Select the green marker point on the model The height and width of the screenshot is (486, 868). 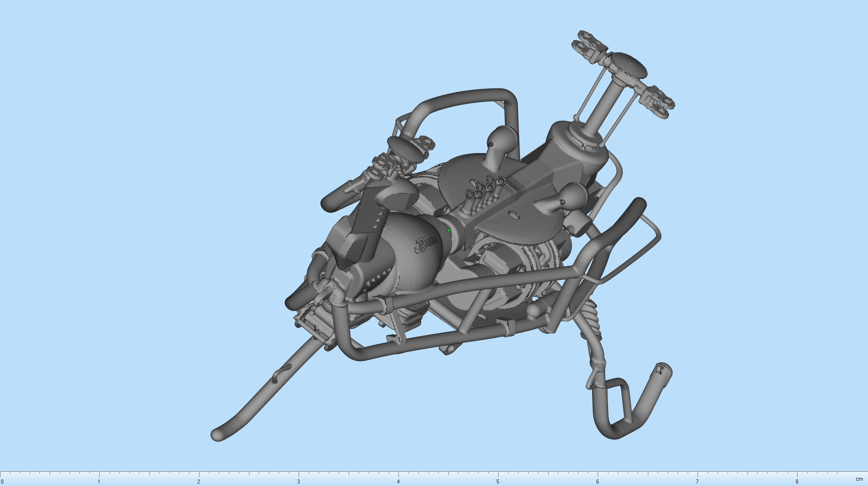(448, 230)
